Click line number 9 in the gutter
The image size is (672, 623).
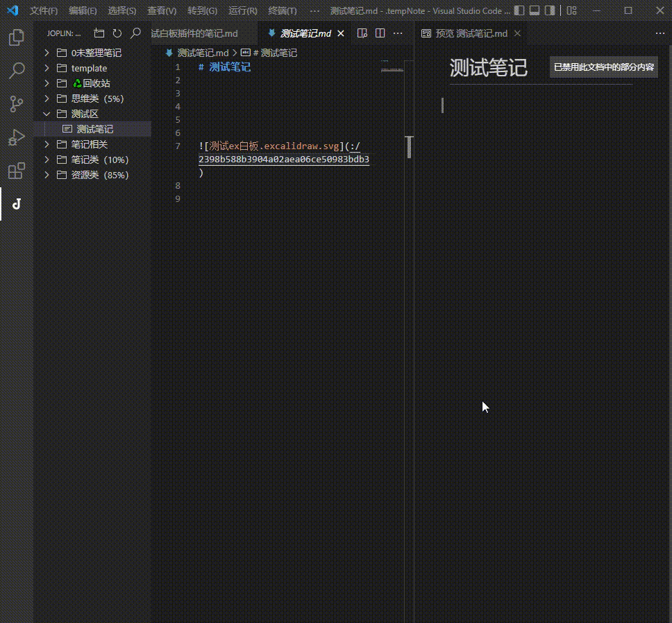(x=178, y=198)
